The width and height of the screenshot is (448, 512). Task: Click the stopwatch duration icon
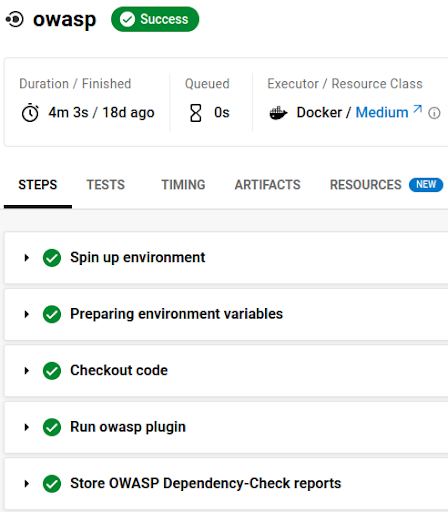coord(30,113)
